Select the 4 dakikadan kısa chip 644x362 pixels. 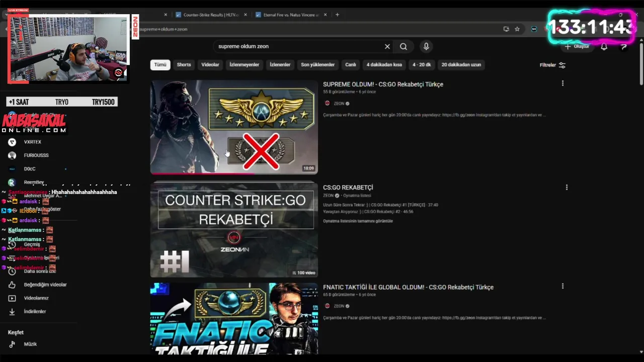(384, 65)
